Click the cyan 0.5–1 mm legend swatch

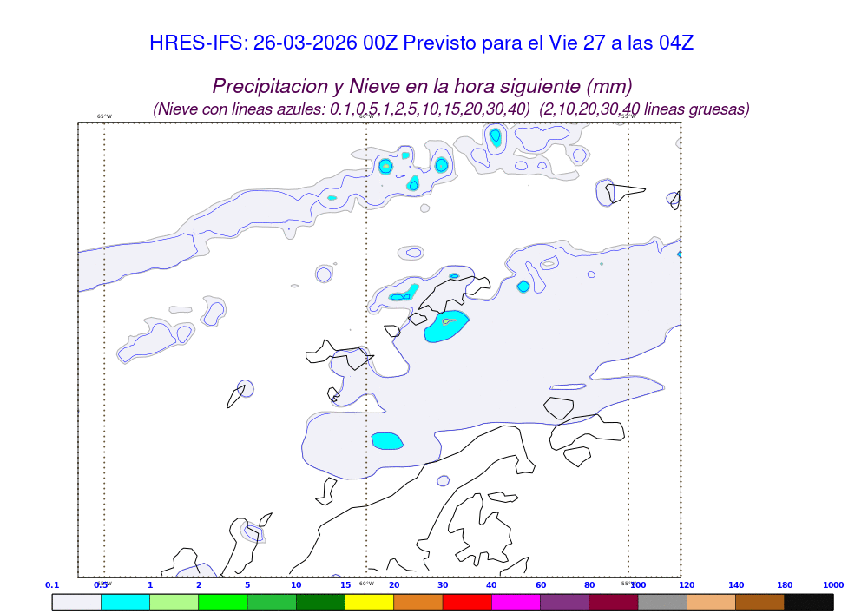pos(125,601)
